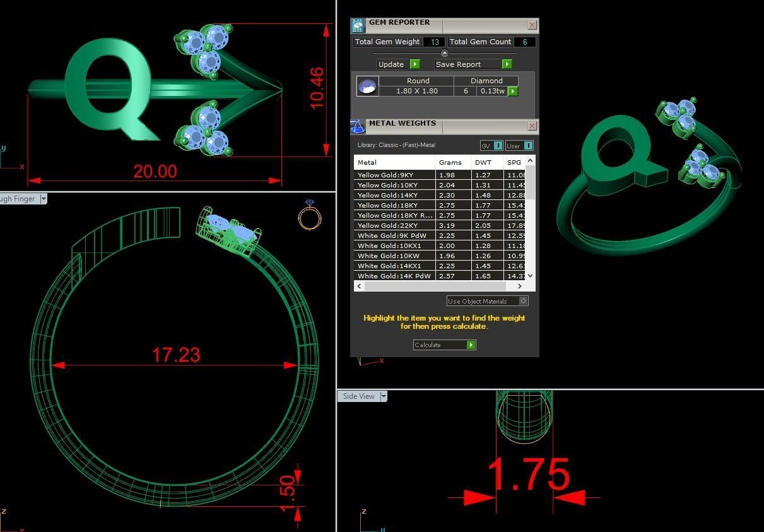Click the round diamond gem thumbnail
This screenshot has width=764, height=532.
point(368,86)
